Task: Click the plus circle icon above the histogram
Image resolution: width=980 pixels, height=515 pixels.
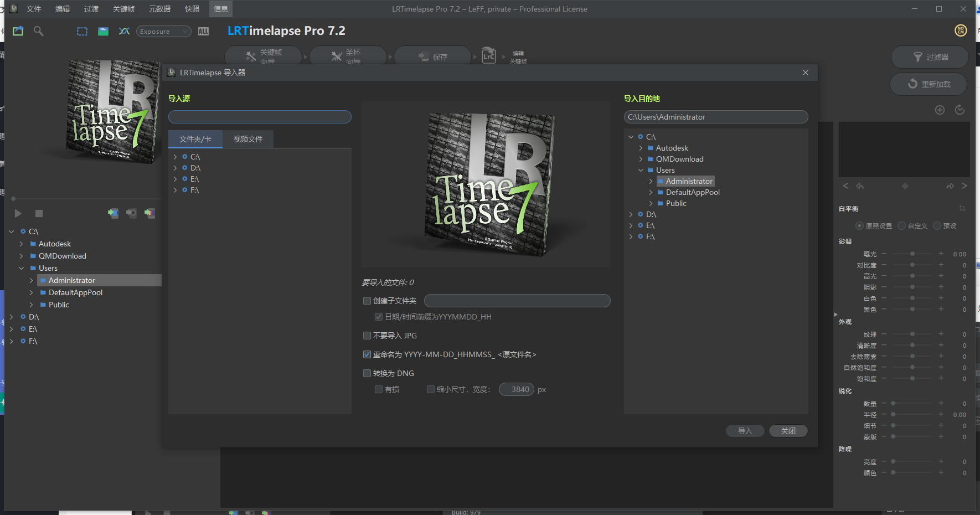Action: tap(940, 110)
